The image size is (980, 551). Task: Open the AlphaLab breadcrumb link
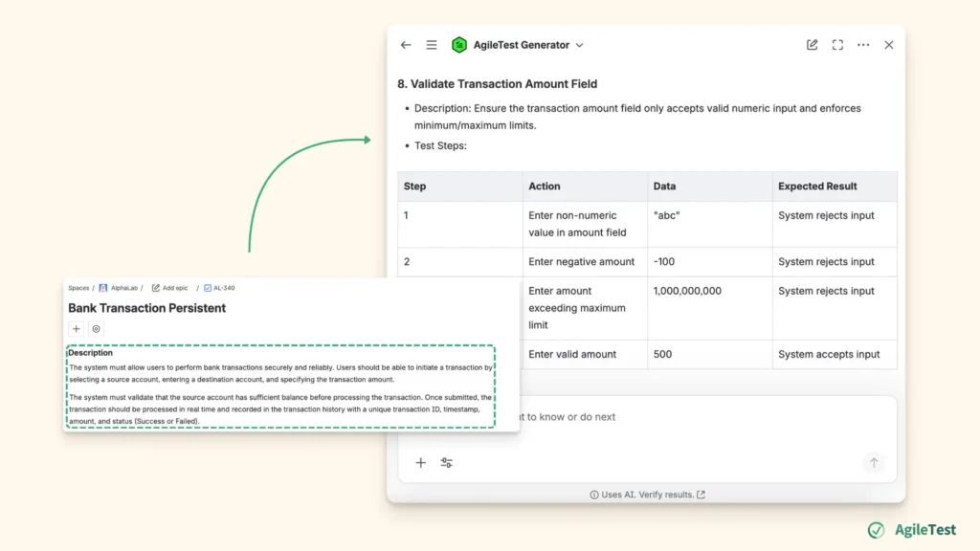click(x=123, y=288)
